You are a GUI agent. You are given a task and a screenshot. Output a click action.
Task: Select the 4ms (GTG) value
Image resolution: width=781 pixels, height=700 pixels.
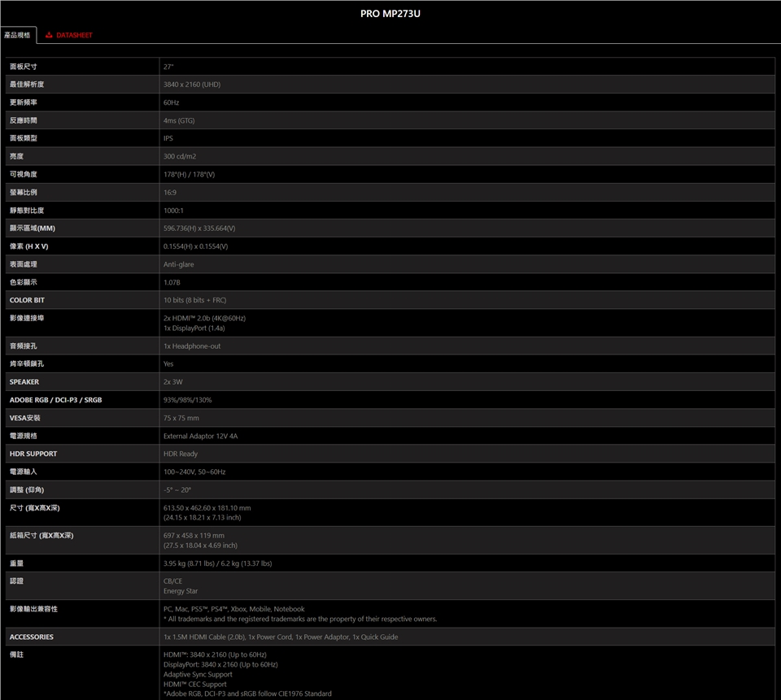[179, 120]
